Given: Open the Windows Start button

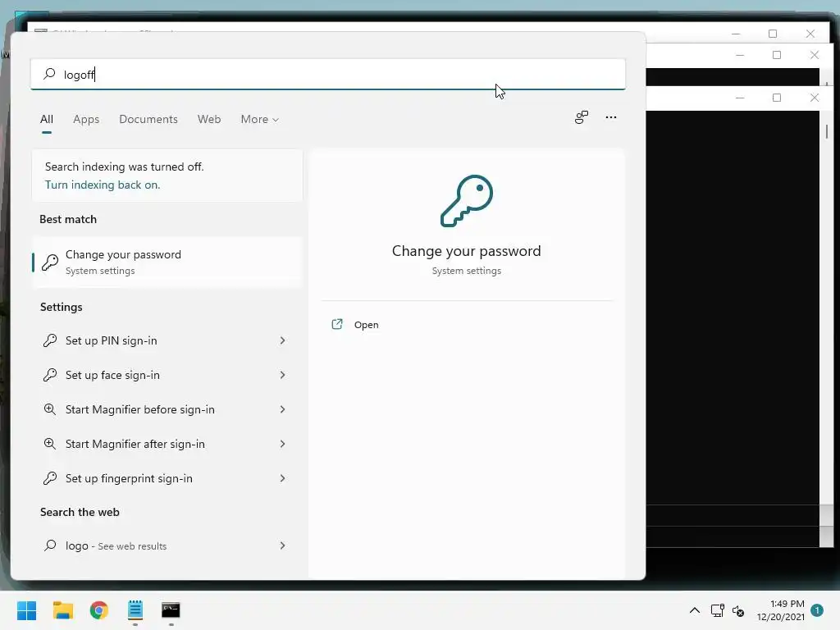Looking at the screenshot, I should coord(27,610).
